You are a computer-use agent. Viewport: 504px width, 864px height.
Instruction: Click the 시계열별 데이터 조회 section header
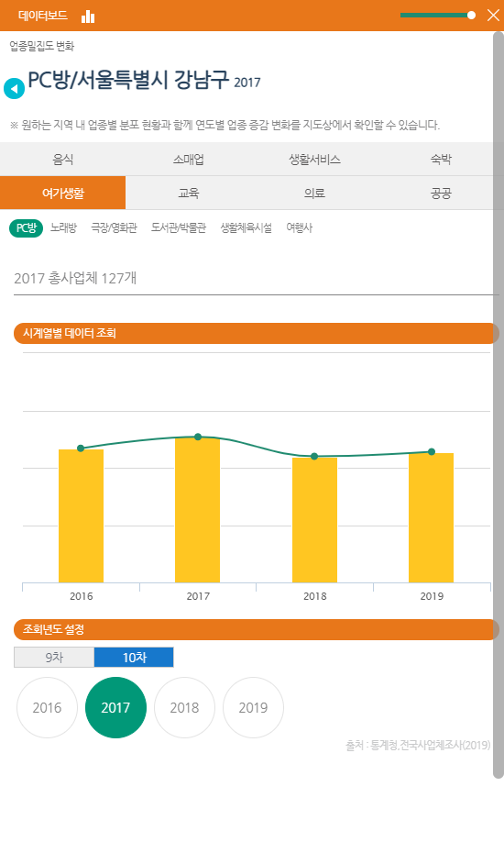257,333
